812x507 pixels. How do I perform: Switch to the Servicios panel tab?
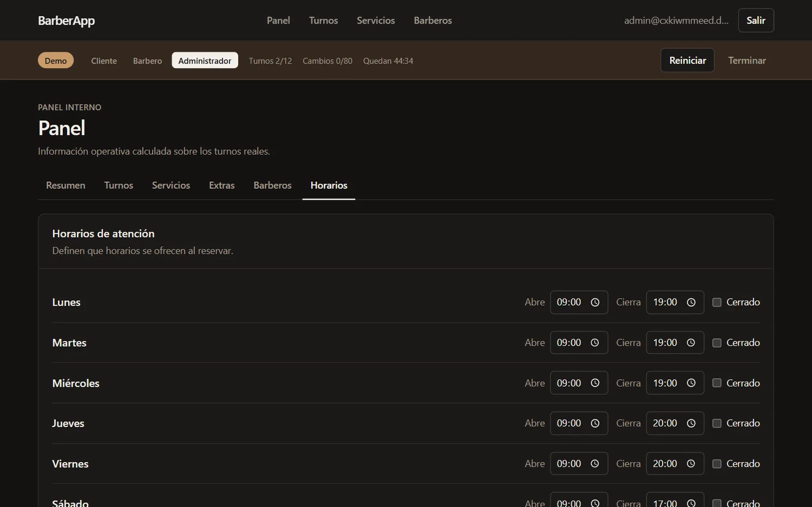[171, 186]
